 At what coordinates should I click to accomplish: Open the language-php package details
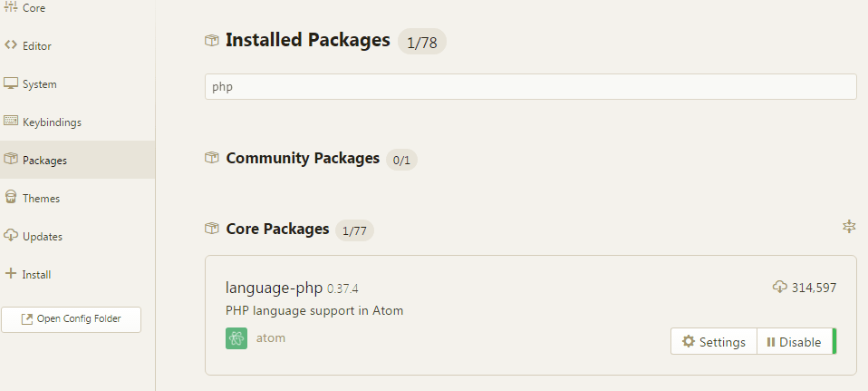(274, 288)
